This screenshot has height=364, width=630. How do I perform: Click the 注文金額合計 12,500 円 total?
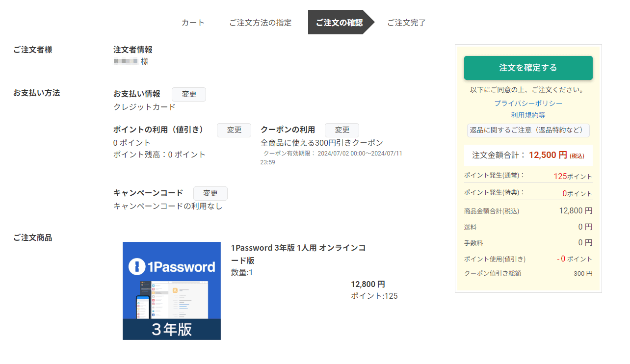point(528,155)
